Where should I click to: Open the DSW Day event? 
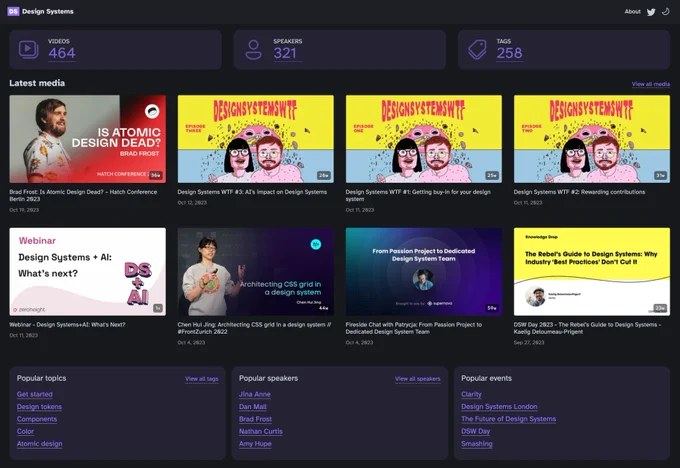tap(476, 432)
